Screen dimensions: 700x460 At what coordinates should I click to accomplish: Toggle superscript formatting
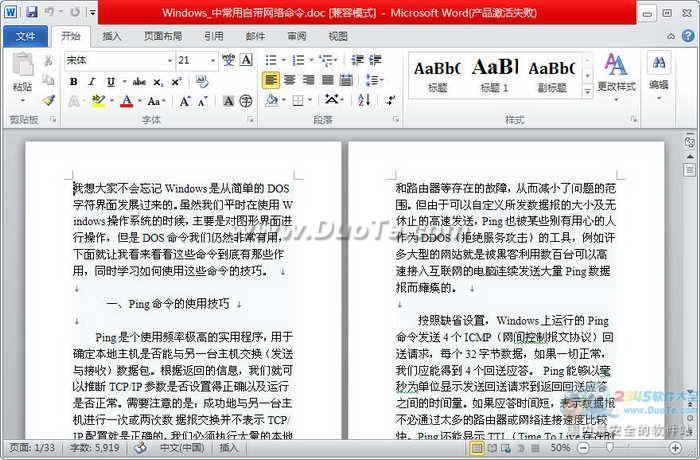[x=176, y=82]
